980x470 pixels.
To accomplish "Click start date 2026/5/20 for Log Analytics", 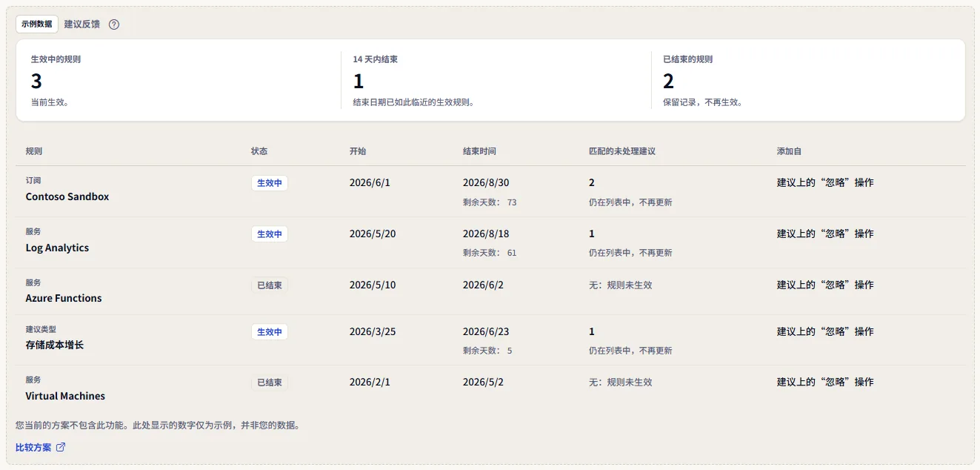I will (x=373, y=234).
